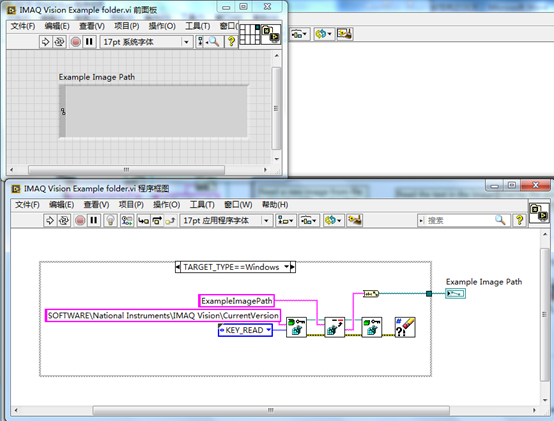Open 项目(P) menu in block diagram window
This screenshot has width=554, height=421.
click(x=131, y=205)
